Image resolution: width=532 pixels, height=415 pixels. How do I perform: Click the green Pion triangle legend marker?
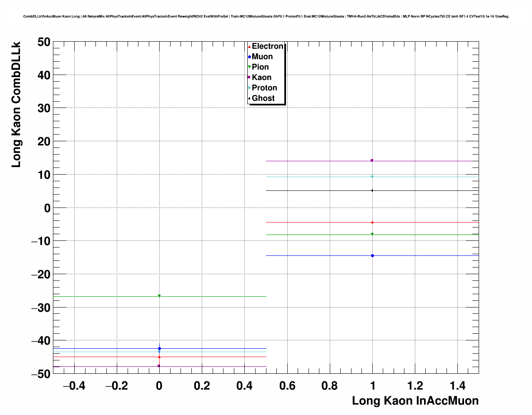[x=249, y=67]
